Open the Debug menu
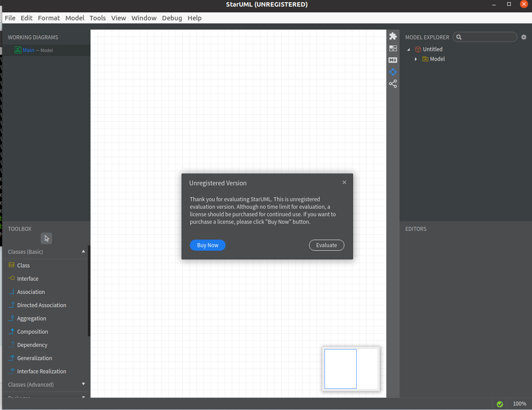The height and width of the screenshot is (410, 532). click(x=172, y=18)
